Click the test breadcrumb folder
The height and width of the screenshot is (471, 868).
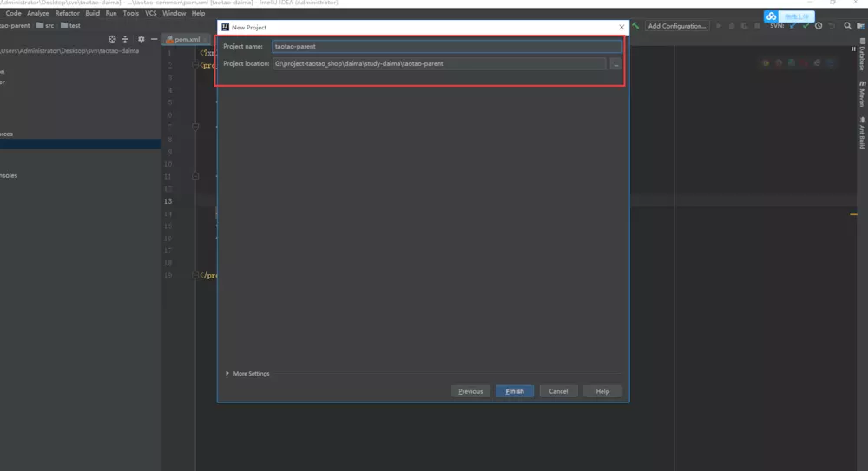coord(70,25)
